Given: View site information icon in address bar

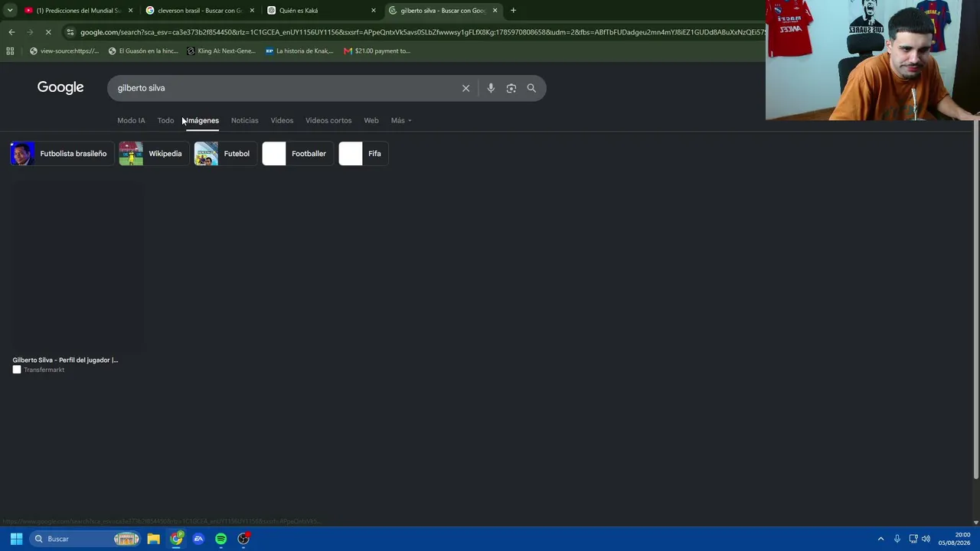Looking at the screenshot, I should click(x=70, y=32).
